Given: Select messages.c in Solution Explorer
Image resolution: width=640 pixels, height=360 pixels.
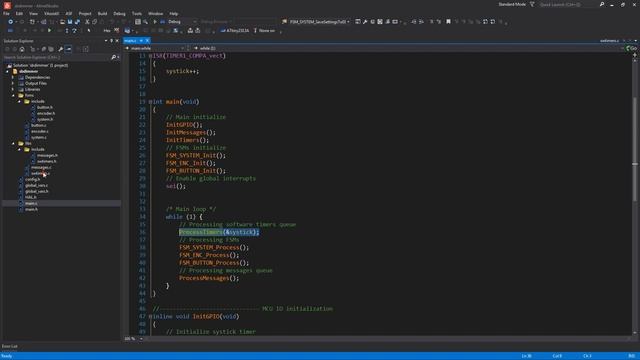Looking at the screenshot, I should (x=41, y=167).
